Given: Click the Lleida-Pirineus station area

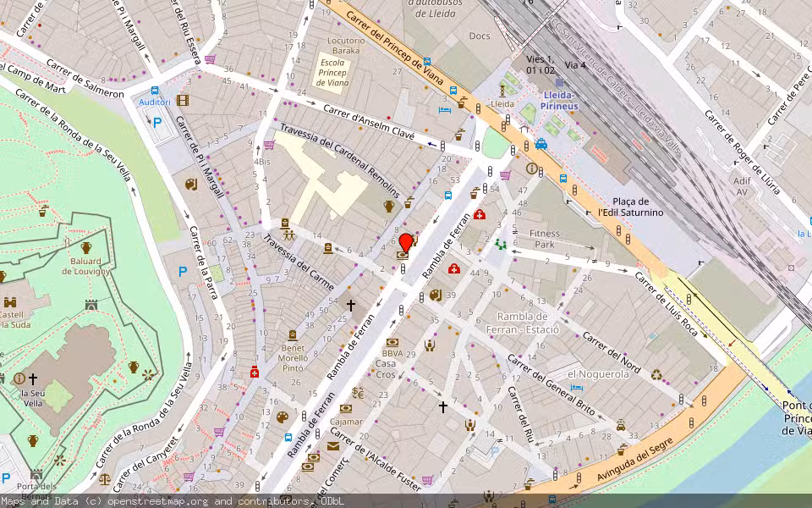Looking at the screenshot, I should [x=562, y=103].
